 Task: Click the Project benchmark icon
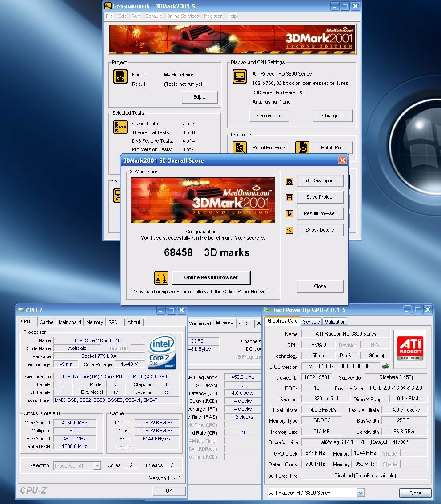(120, 76)
